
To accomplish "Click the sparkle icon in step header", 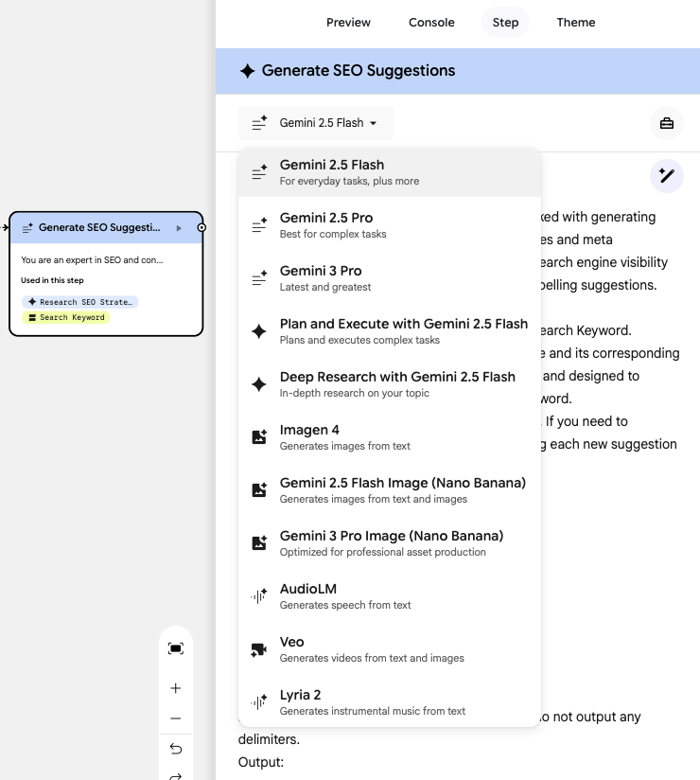I will click(247, 71).
